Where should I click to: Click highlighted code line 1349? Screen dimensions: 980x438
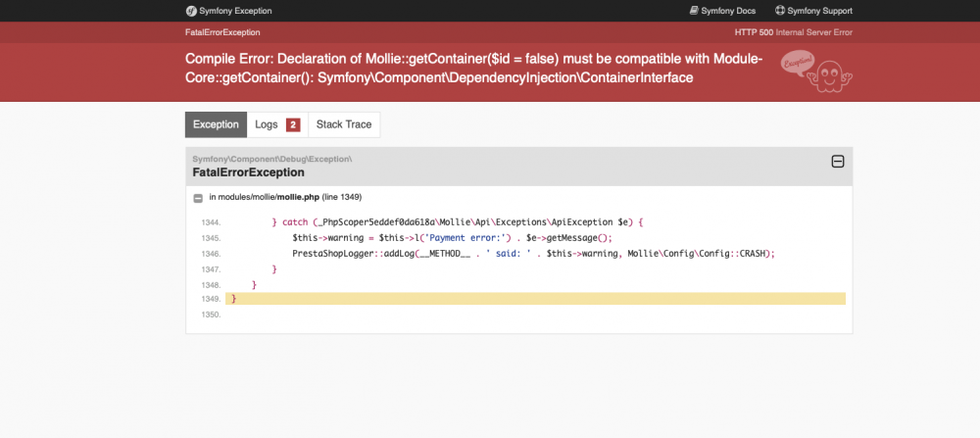point(534,299)
